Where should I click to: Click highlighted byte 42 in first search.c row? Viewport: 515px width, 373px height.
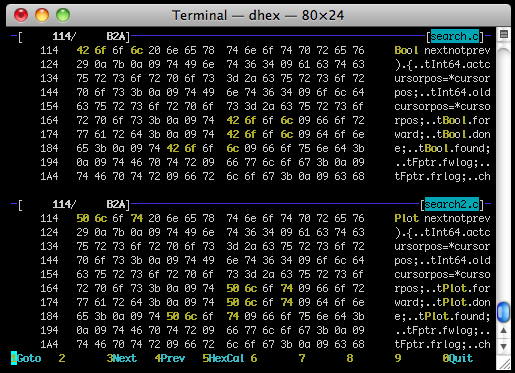point(83,50)
